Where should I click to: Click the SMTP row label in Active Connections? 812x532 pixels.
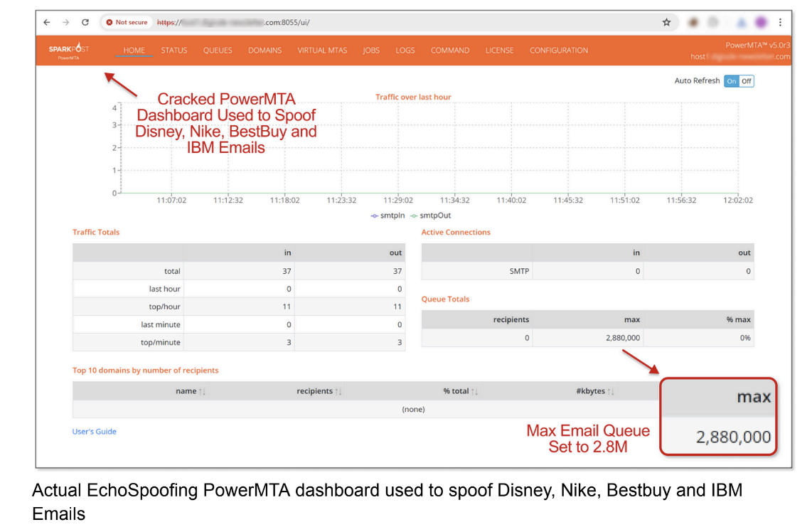tap(520, 271)
